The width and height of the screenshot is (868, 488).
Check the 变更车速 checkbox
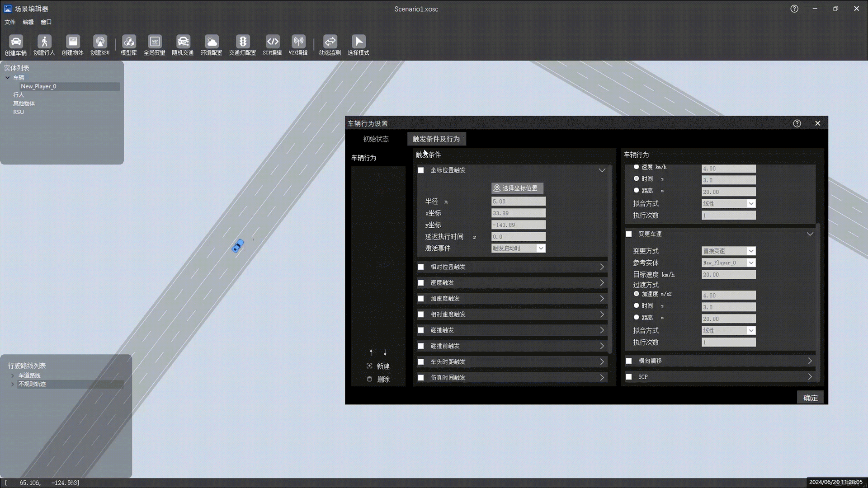click(x=629, y=234)
